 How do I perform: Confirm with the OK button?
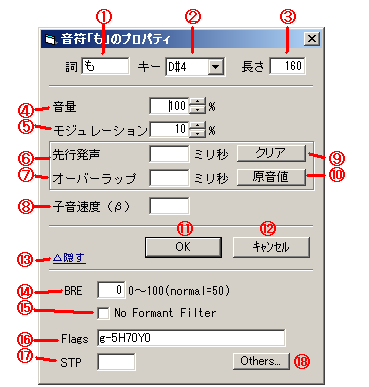tap(183, 247)
